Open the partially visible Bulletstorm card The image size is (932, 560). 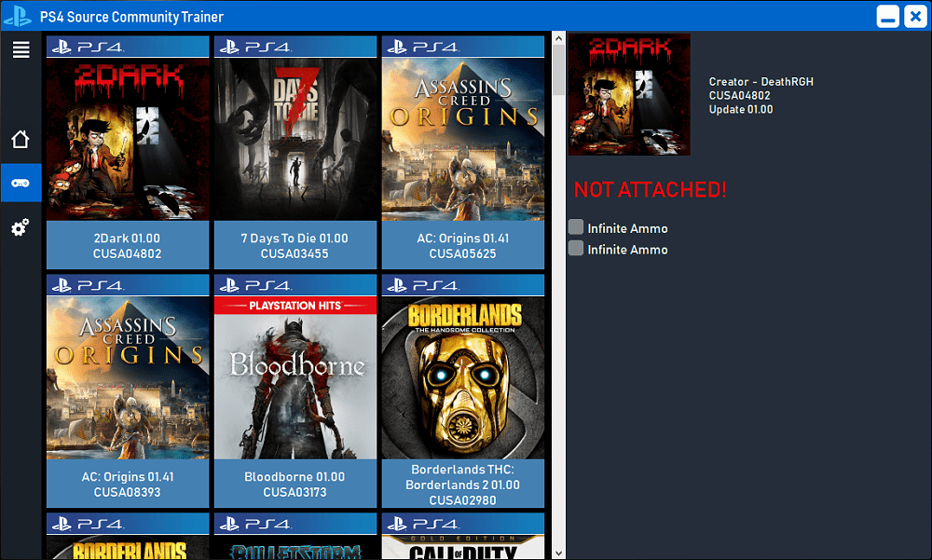(x=295, y=536)
